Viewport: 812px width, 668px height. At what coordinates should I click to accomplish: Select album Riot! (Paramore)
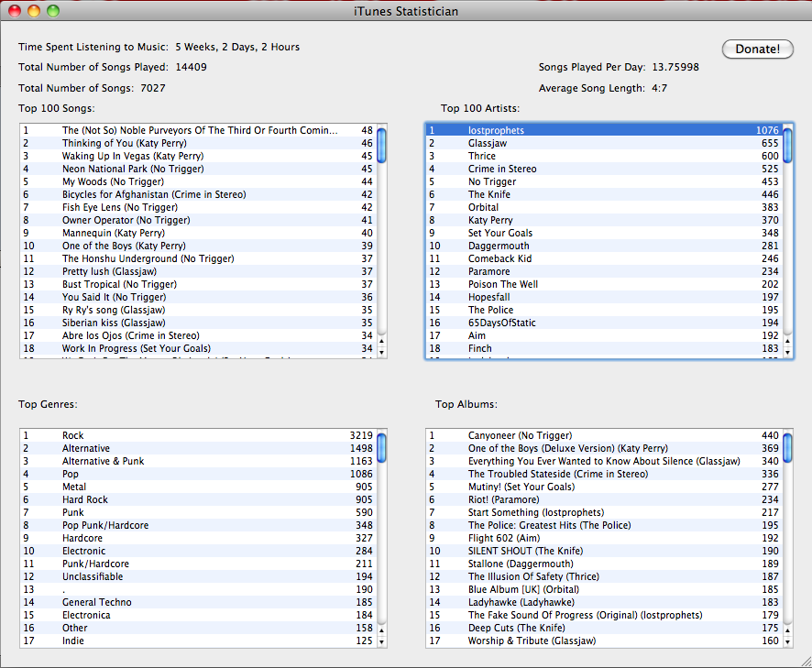tap(604, 499)
